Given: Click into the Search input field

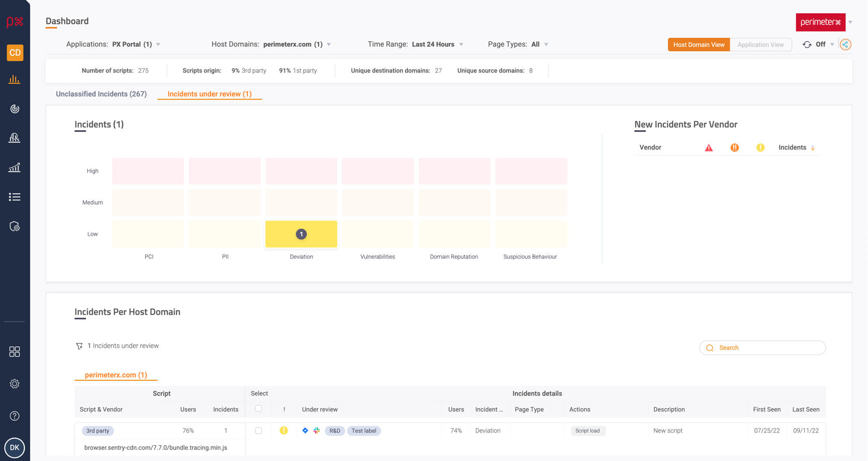Looking at the screenshot, I should tap(762, 348).
